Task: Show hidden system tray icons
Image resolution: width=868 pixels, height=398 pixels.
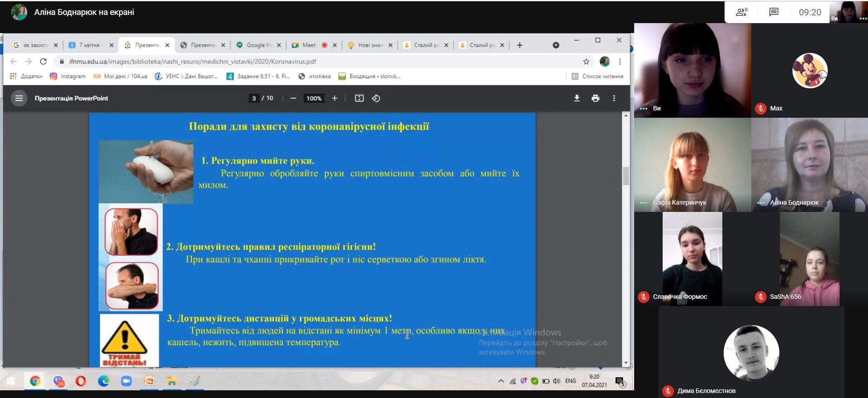Action: coord(501,381)
